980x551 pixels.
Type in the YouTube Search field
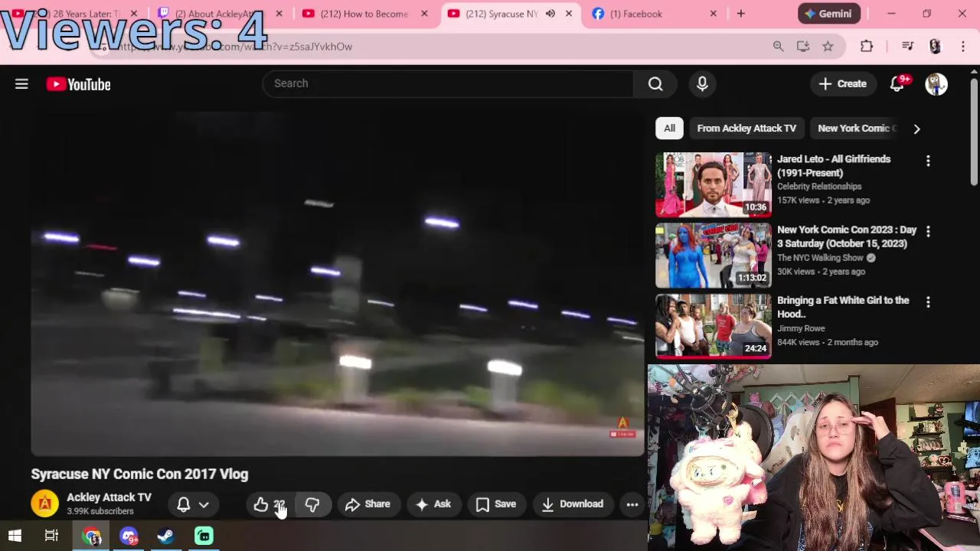(x=448, y=83)
